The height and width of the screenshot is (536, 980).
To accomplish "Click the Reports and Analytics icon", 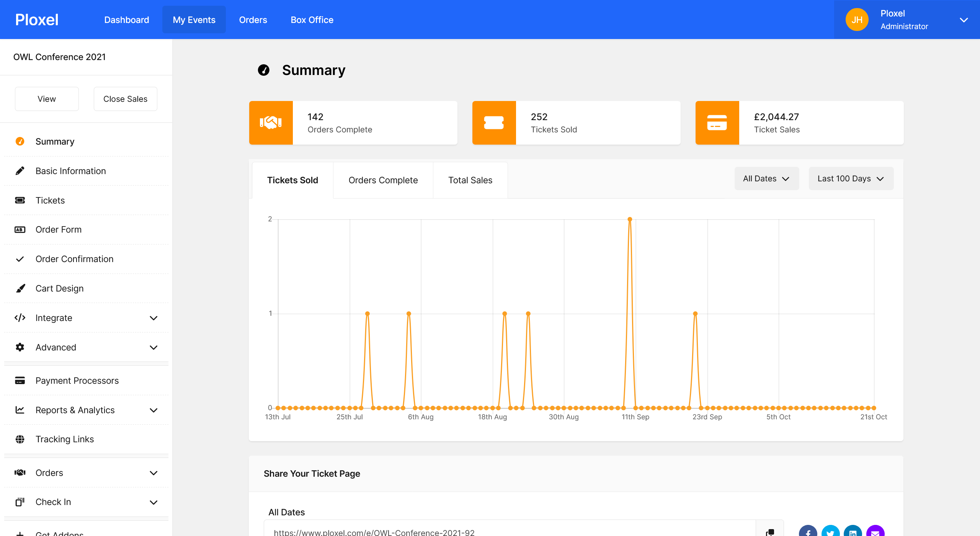I will point(20,410).
